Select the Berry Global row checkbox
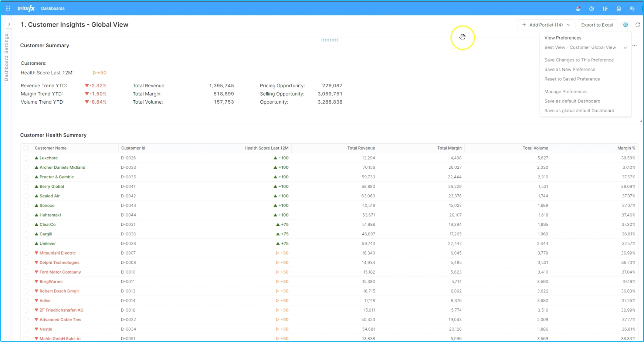This screenshot has width=644, height=342. point(26,187)
